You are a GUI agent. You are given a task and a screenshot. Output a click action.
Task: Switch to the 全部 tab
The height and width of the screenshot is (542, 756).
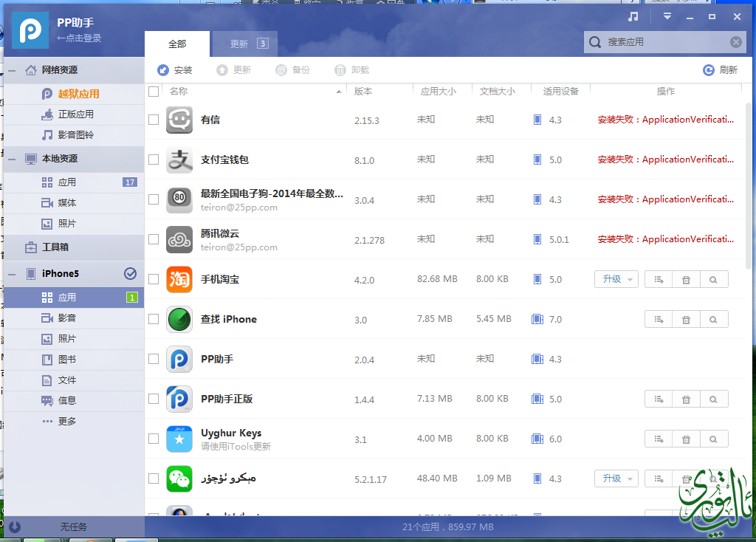click(x=177, y=44)
